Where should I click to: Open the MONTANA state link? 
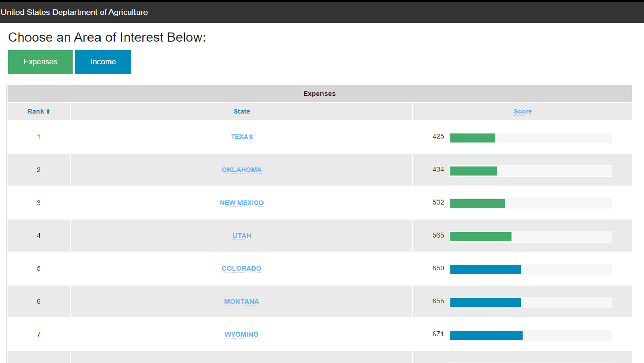point(242,301)
